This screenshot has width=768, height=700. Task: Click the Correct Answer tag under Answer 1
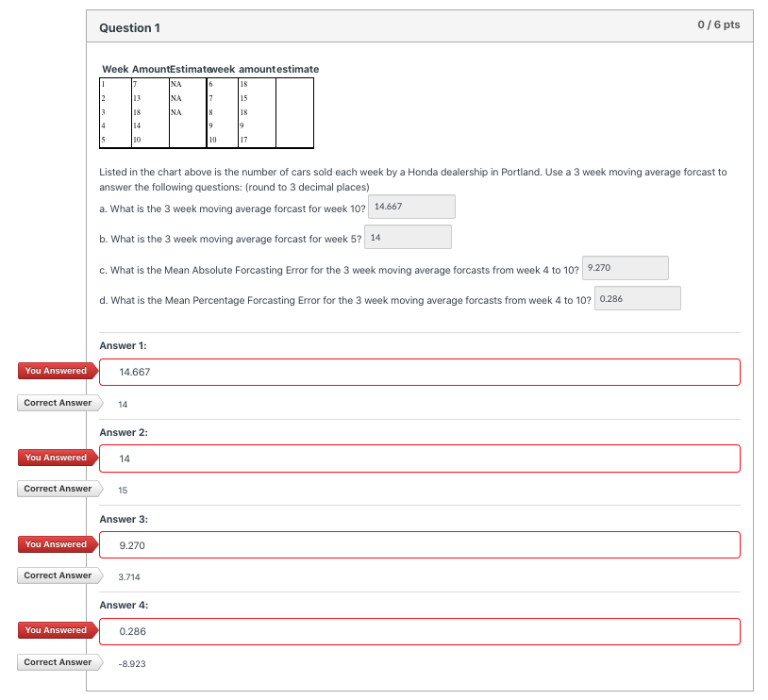(x=59, y=403)
